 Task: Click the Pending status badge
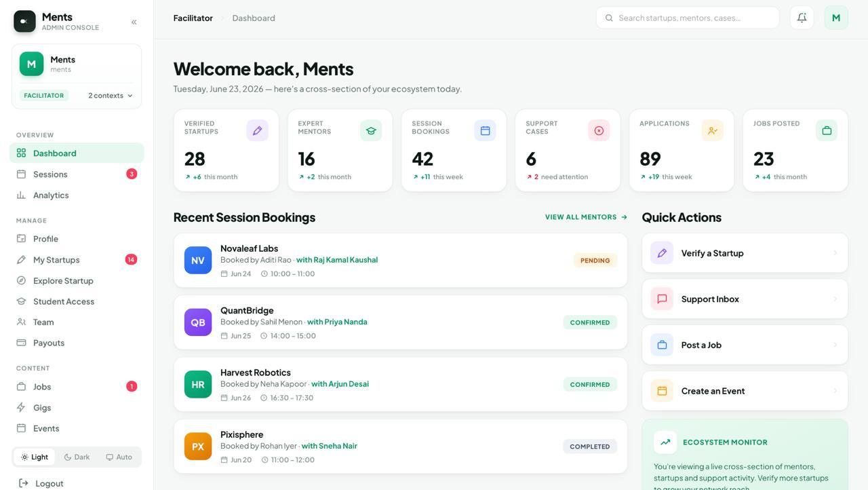pos(595,260)
